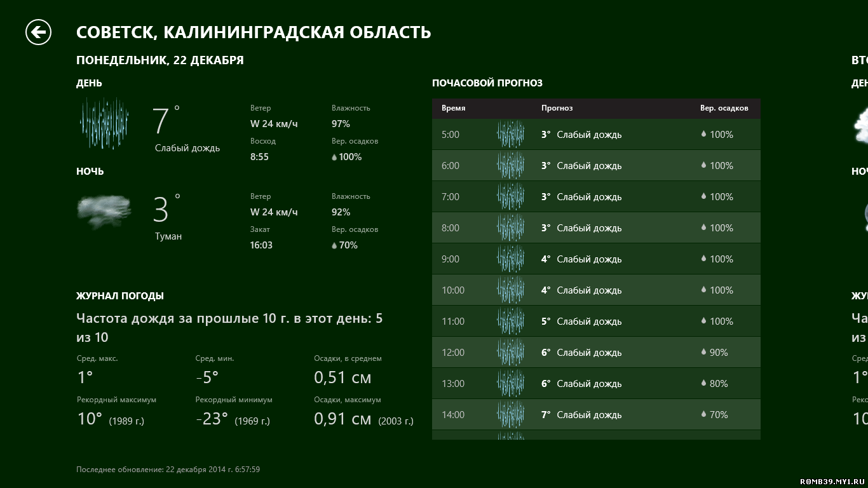Select the 10:00 hourly forecast row

click(x=596, y=290)
